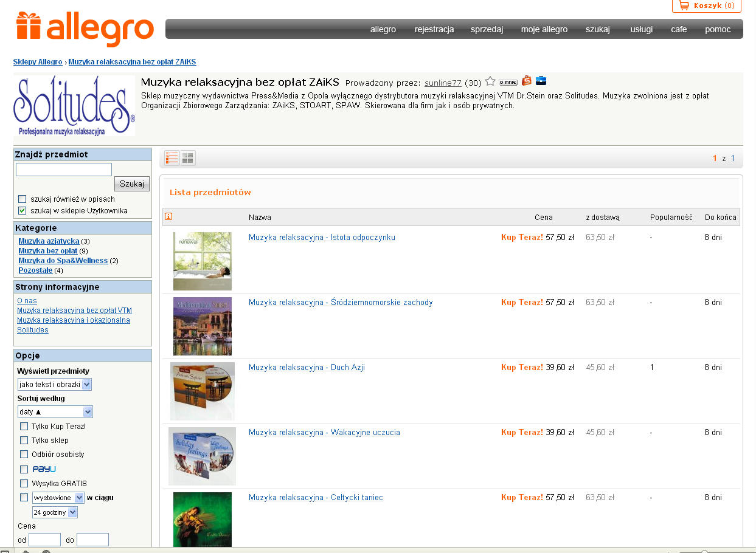Image resolution: width=756 pixels, height=553 pixels.
Task: Open 'szukaj' in the top navigation
Action: coord(598,29)
